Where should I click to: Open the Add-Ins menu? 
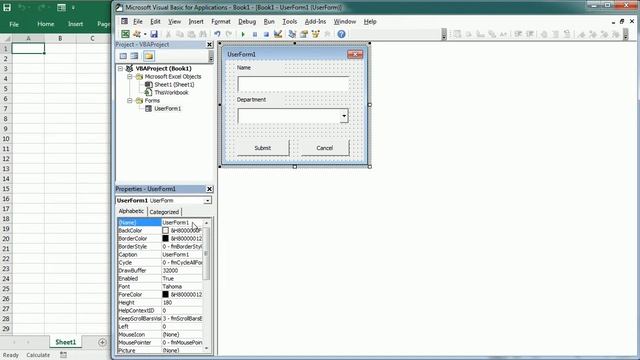[x=316, y=22]
